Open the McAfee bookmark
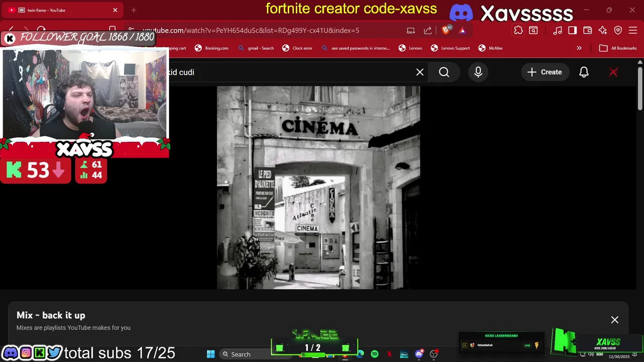Screen dimensions: 644x362 [491, 48]
